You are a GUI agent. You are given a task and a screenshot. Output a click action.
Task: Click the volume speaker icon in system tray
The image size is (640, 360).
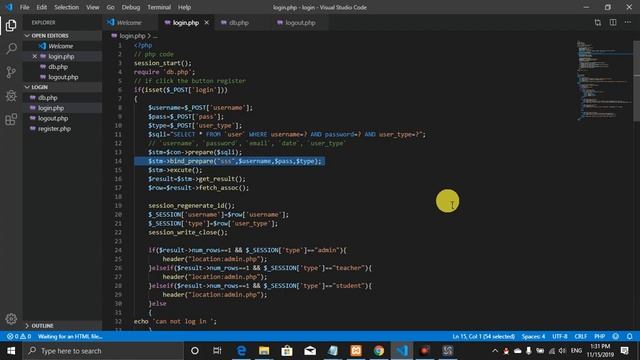pyautogui.click(x=562, y=351)
